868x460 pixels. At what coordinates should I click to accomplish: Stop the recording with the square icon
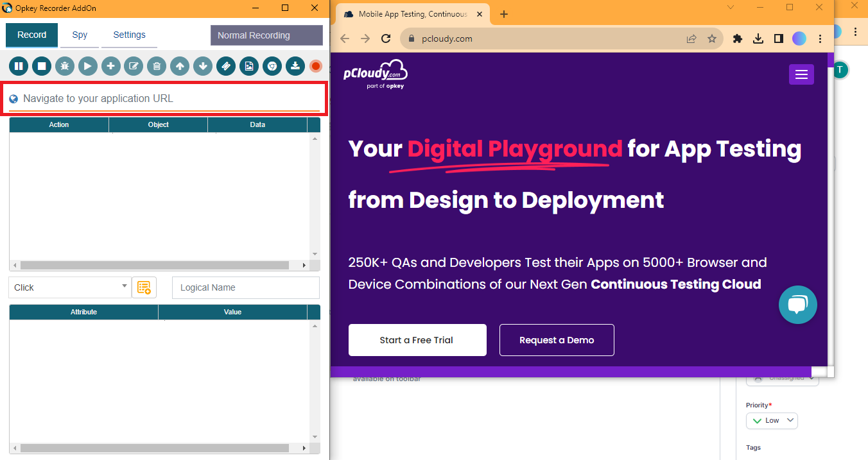(x=42, y=65)
